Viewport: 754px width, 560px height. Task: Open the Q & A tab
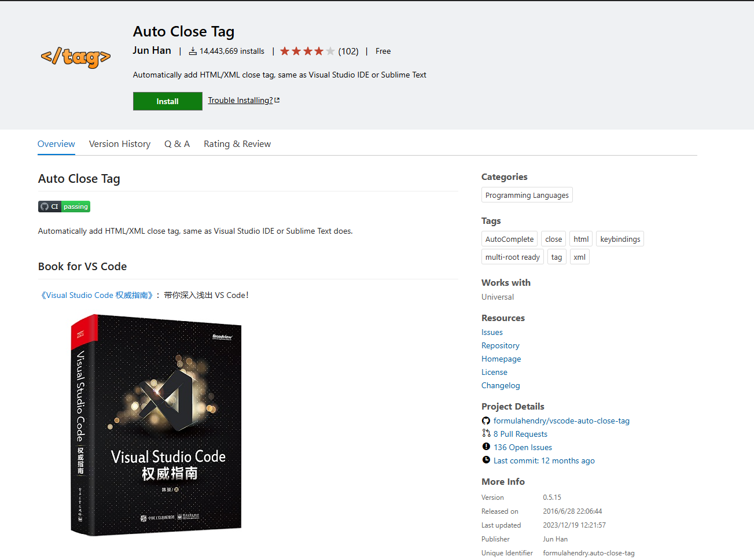177,144
